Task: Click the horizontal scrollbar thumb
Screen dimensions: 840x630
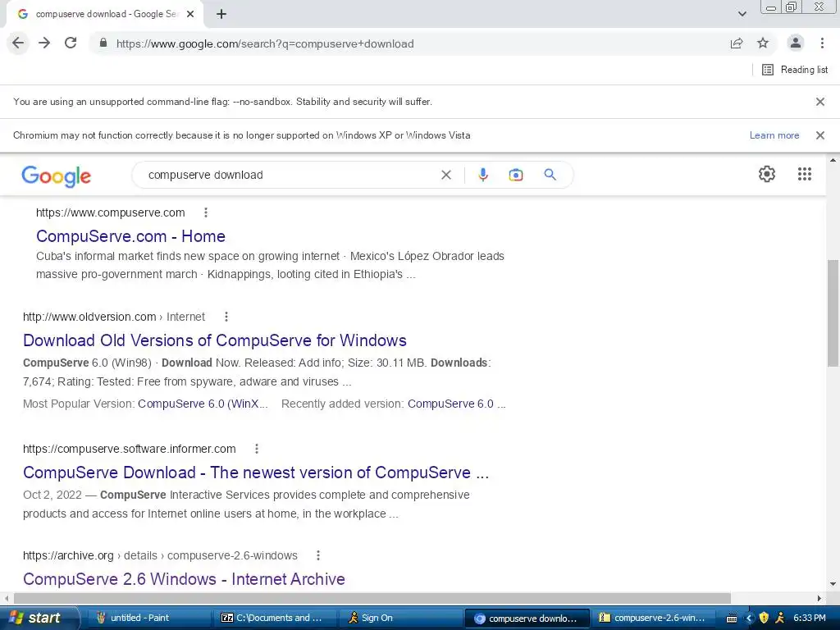Action: 372,598
